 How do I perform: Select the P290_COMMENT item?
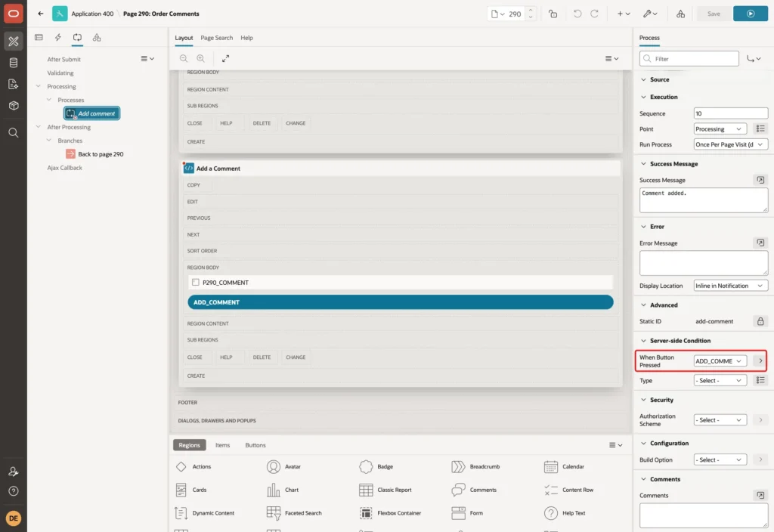pyautogui.click(x=401, y=283)
